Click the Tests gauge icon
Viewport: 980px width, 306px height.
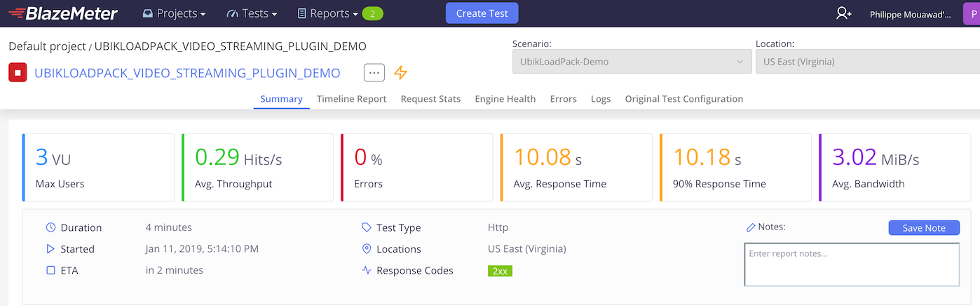point(233,13)
